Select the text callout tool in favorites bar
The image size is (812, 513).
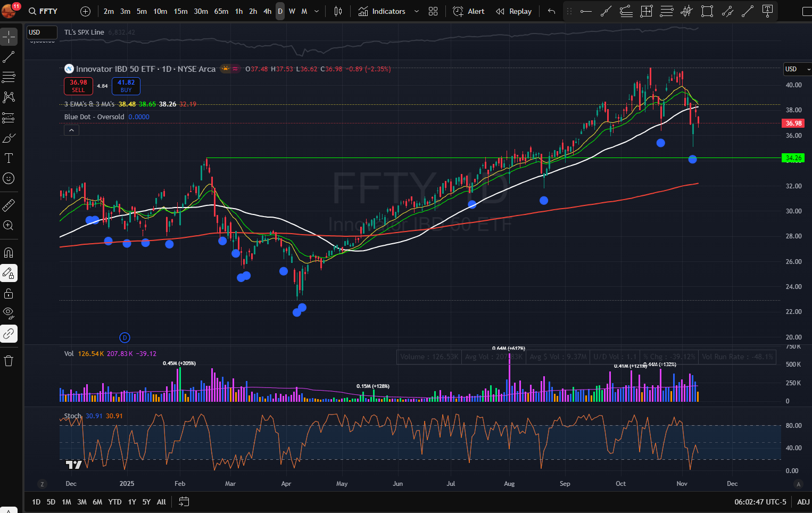pos(768,11)
